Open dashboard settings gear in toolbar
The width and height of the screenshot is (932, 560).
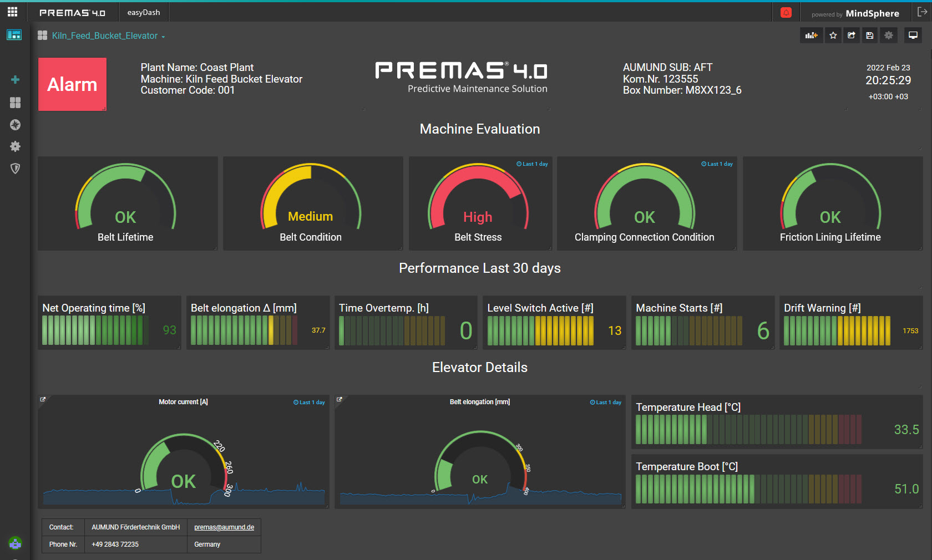(x=889, y=35)
